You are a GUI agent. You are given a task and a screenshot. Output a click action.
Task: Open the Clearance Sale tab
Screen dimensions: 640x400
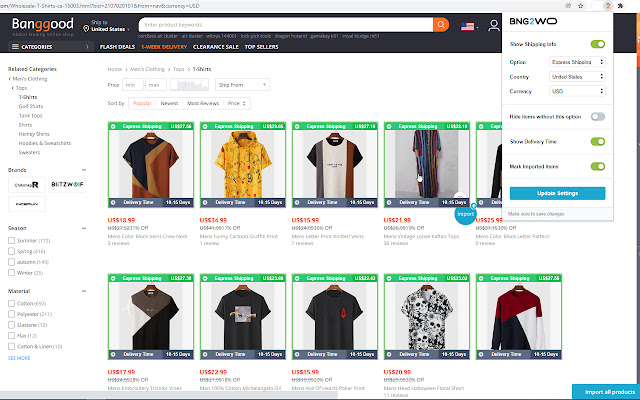pos(216,47)
